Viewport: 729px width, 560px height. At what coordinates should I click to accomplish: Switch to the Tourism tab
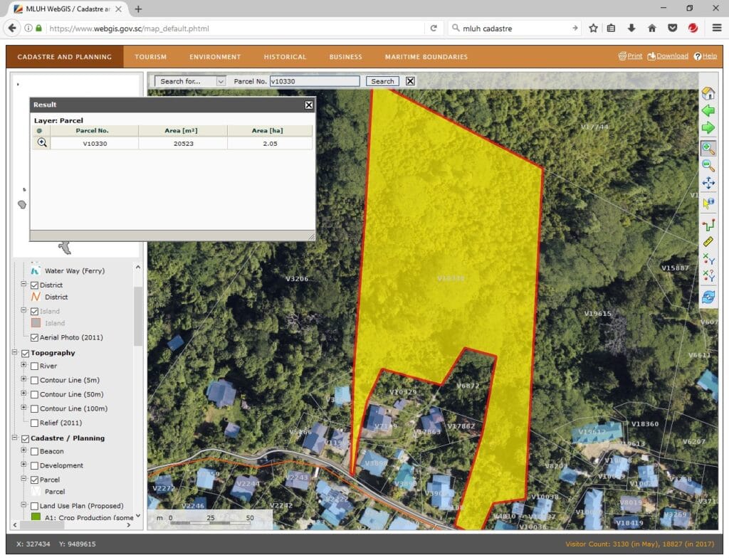tap(150, 57)
